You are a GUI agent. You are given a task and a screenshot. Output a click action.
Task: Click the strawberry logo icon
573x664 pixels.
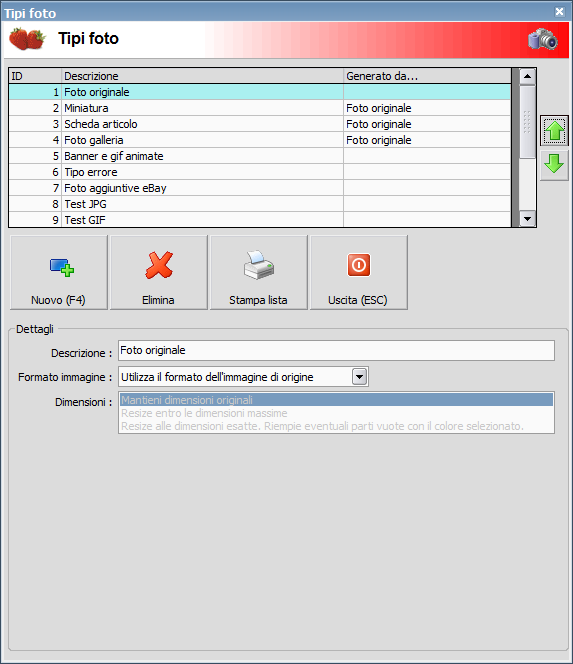[x=27, y=39]
